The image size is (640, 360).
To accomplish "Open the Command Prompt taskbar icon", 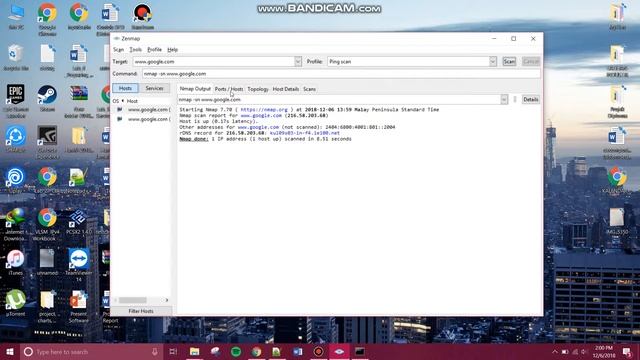I will coord(360,351).
